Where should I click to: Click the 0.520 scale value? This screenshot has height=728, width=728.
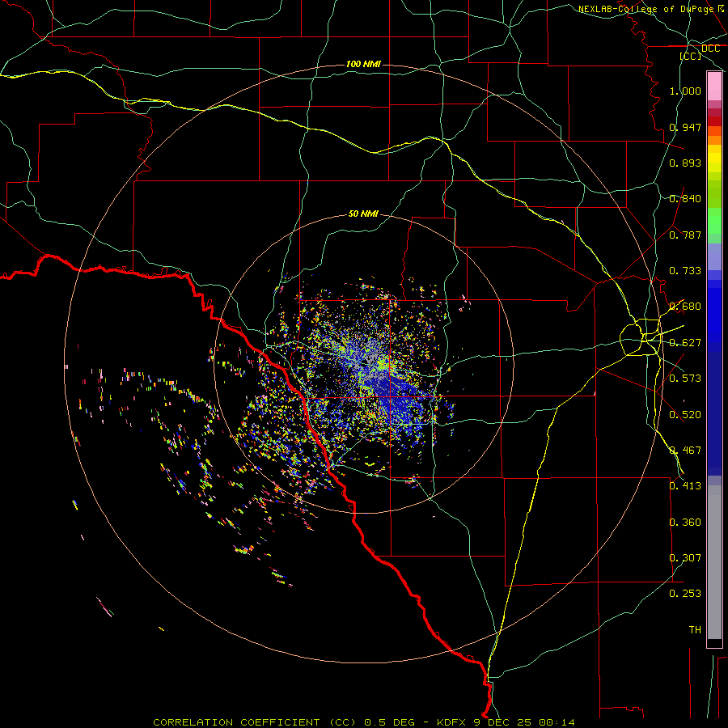tap(685, 415)
